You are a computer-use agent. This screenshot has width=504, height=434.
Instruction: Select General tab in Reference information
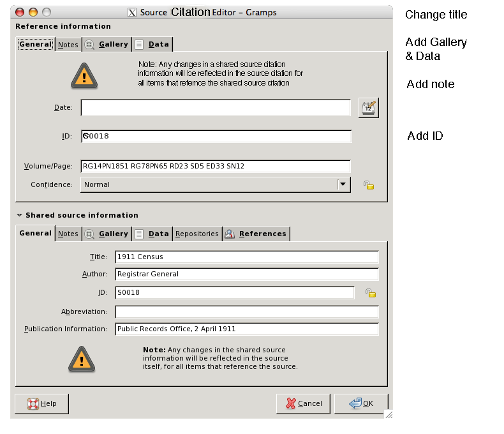(35, 44)
